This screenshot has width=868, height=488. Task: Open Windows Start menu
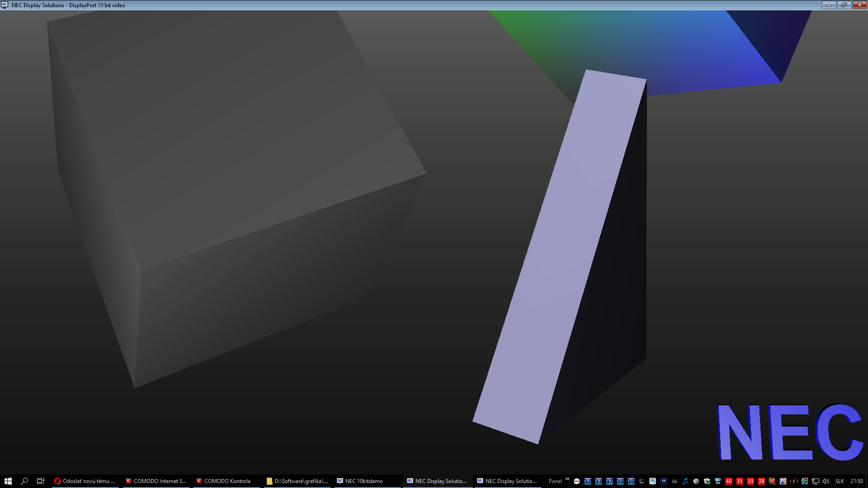click(8, 481)
